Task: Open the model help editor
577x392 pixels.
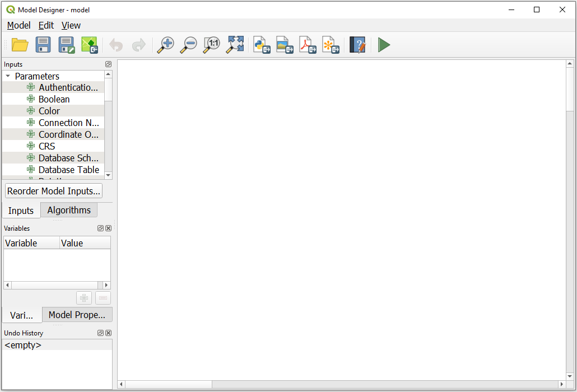Action: click(x=357, y=45)
